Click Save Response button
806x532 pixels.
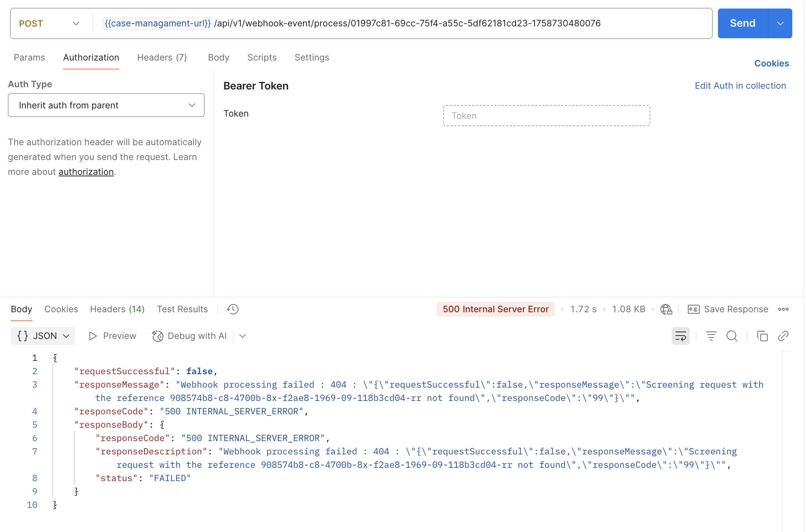[728, 309]
